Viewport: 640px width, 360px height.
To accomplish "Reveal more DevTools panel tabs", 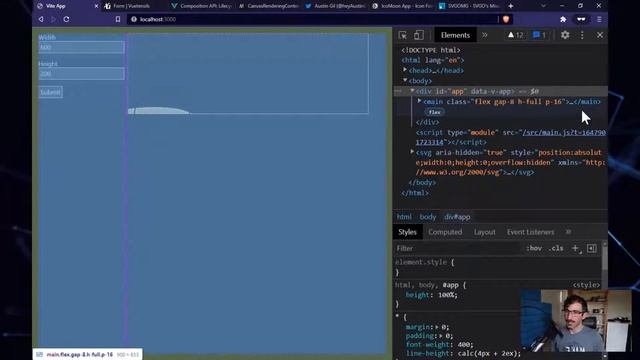I will 484,35.
